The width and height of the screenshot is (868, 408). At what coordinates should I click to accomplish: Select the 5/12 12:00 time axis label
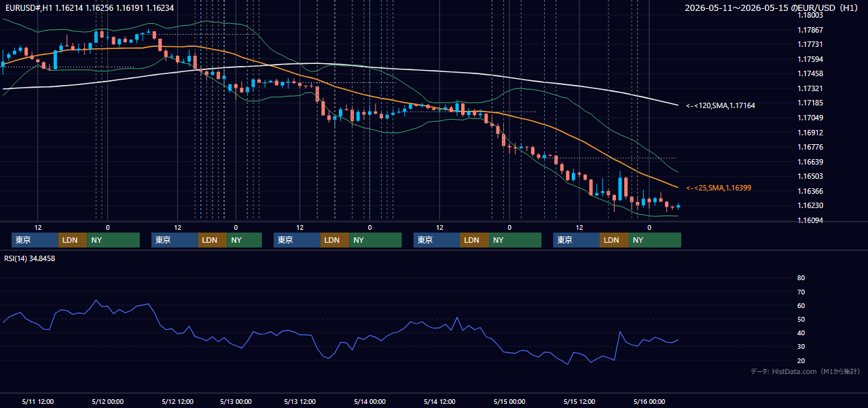tap(178, 401)
